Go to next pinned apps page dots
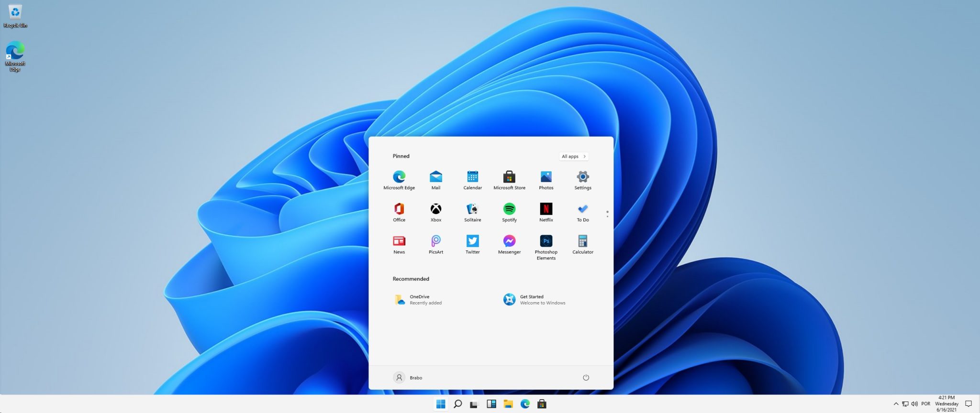This screenshot has height=413, width=980. pyautogui.click(x=607, y=214)
